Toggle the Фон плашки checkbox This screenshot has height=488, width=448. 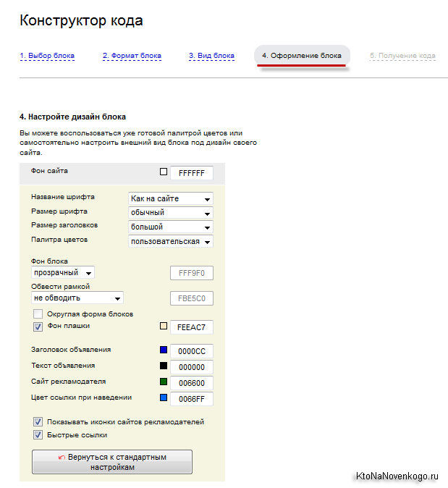pos(38,327)
